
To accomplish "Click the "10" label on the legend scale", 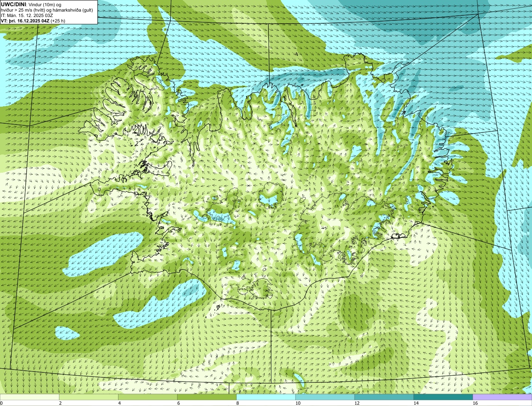I will click(298, 403).
